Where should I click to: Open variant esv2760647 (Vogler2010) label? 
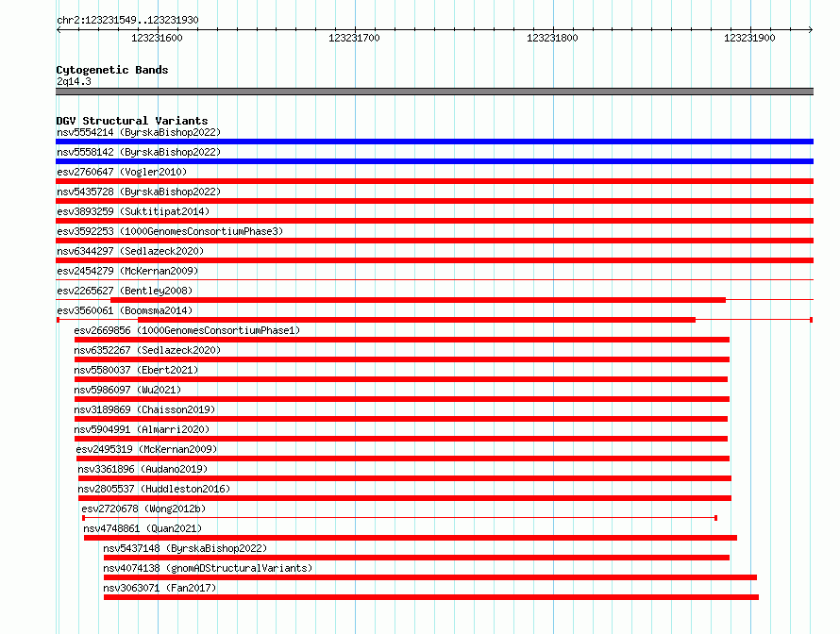click(122, 172)
